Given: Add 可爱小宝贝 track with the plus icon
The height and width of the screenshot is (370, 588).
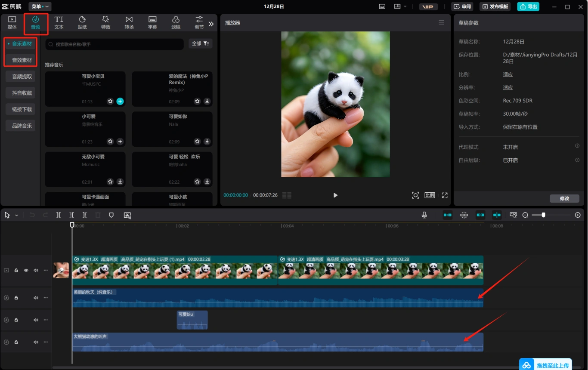Looking at the screenshot, I should [120, 101].
